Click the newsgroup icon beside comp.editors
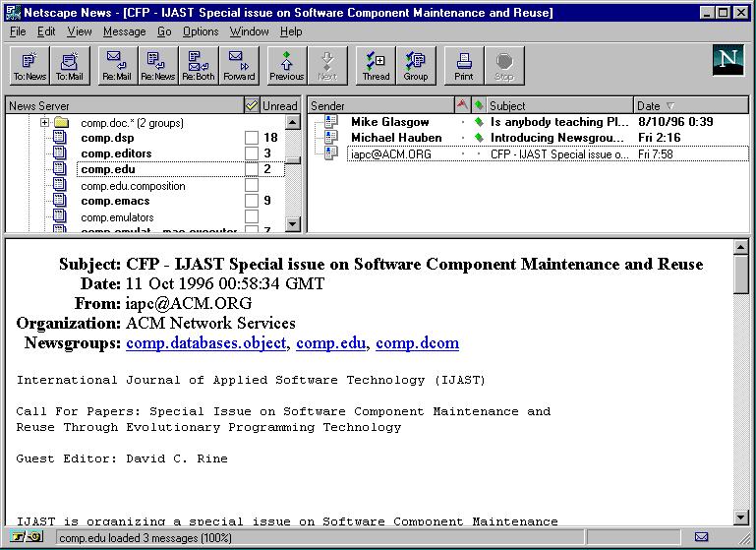Viewport: 756px width, 550px height. click(59, 153)
